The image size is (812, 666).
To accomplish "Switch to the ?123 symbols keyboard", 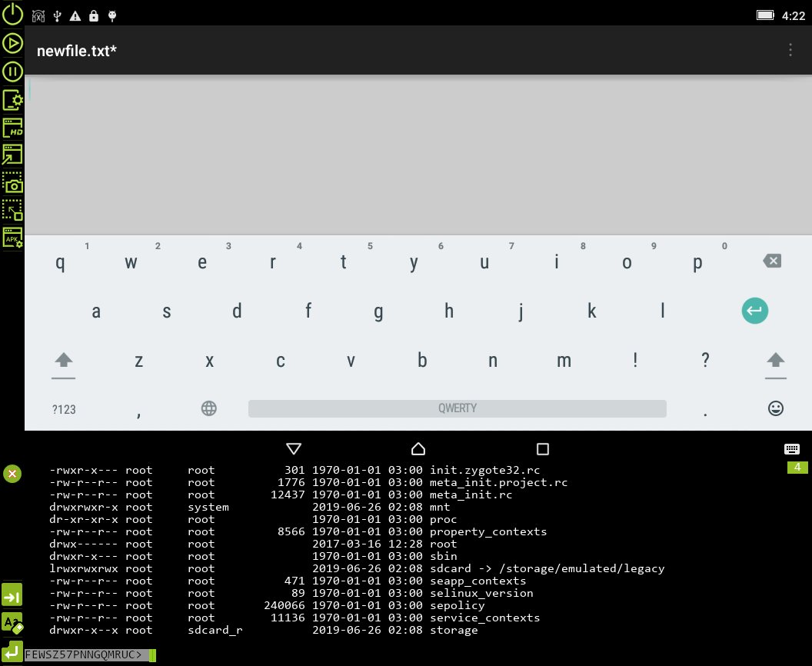I will [64, 409].
